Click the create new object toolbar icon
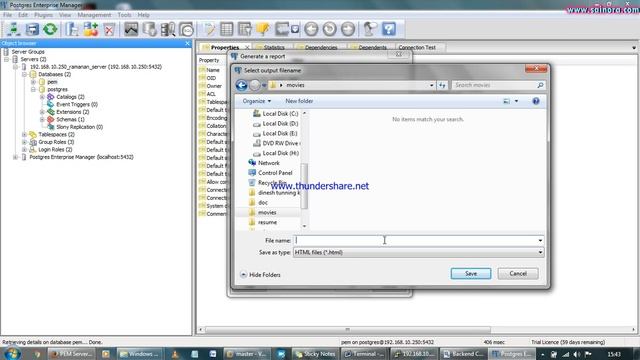The height and width of the screenshot is (360, 640). (91, 29)
